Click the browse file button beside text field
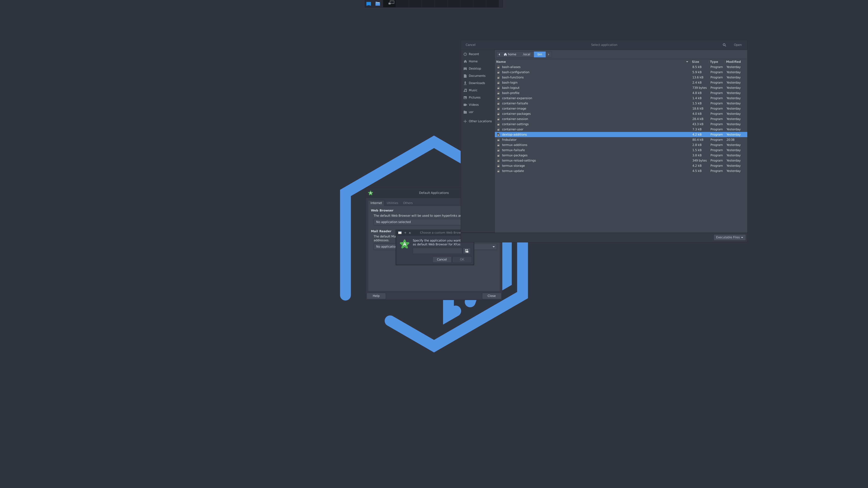The image size is (868, 488). (467, 251)
